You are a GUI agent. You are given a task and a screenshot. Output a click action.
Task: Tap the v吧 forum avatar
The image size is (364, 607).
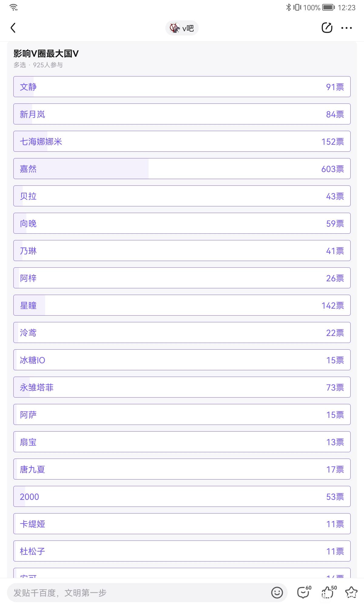click(175, 28)
